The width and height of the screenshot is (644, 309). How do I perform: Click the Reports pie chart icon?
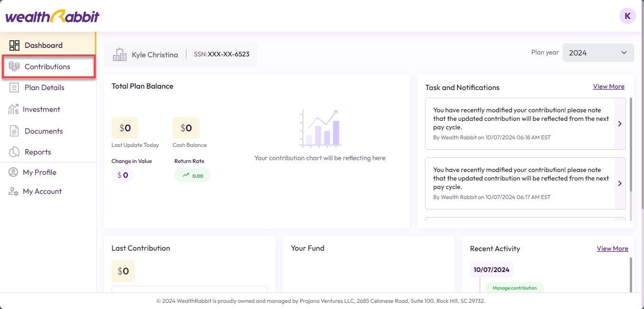click(x=14, y=152)
